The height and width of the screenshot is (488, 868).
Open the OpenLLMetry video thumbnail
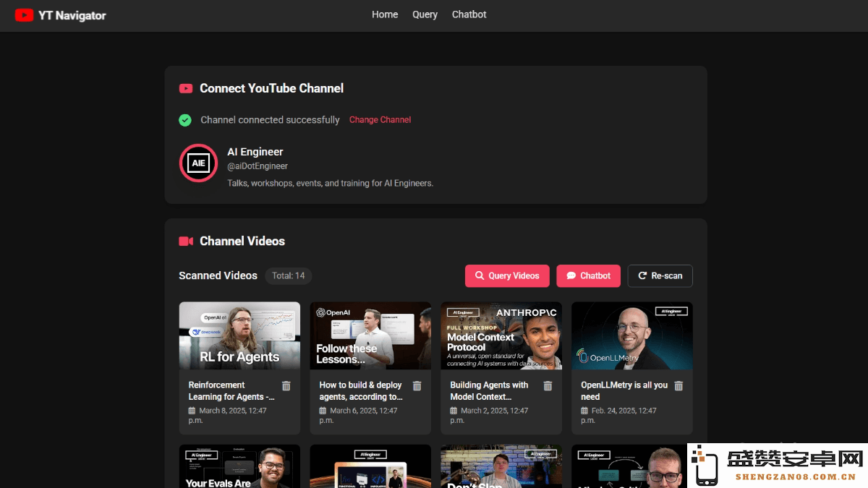click(x=632, y=335)
